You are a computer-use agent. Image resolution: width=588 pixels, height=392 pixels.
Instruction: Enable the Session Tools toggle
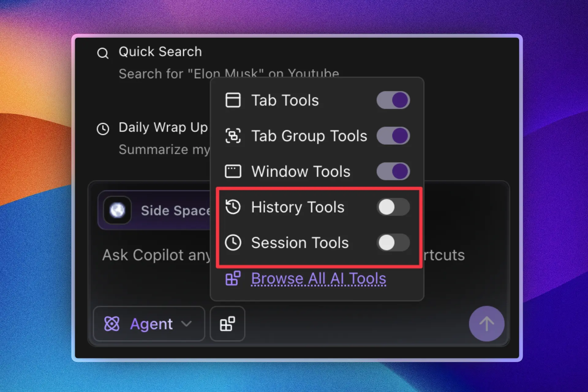click(x=393, y=243)
